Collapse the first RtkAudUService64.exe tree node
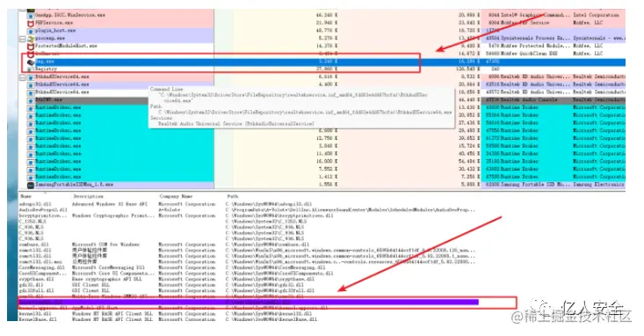Viewport: 644px width, 336px height. [x=23, y=77]
